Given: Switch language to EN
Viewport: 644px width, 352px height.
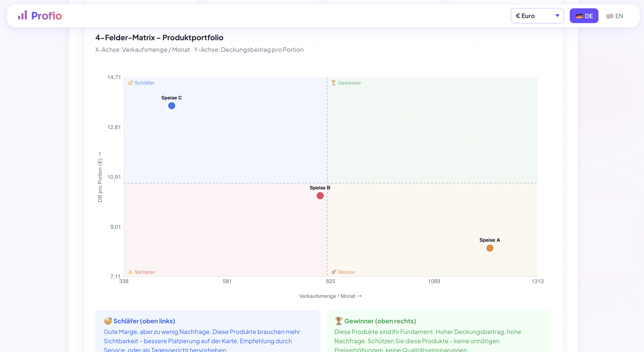Looking at the screenshot, I should pyautogui.click(x=615, y=16).
